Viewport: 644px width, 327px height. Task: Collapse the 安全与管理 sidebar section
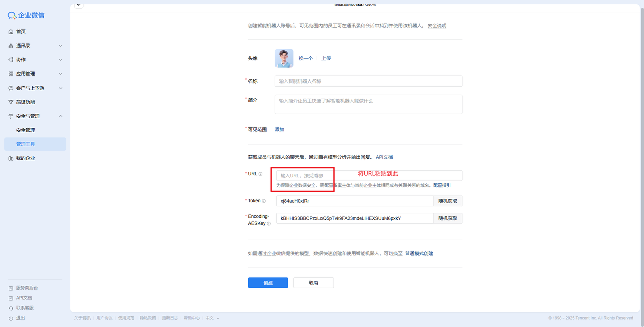click(x=60, y=116)
